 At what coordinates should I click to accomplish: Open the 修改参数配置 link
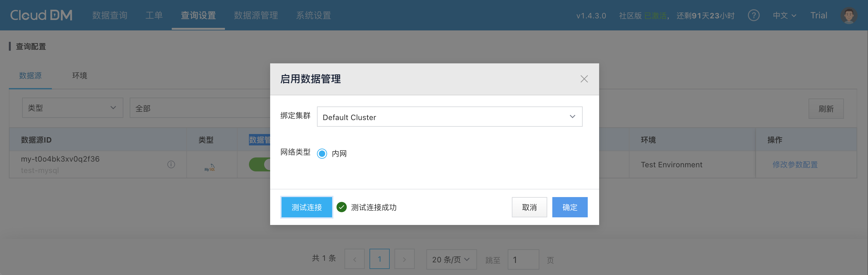[795, 165]
